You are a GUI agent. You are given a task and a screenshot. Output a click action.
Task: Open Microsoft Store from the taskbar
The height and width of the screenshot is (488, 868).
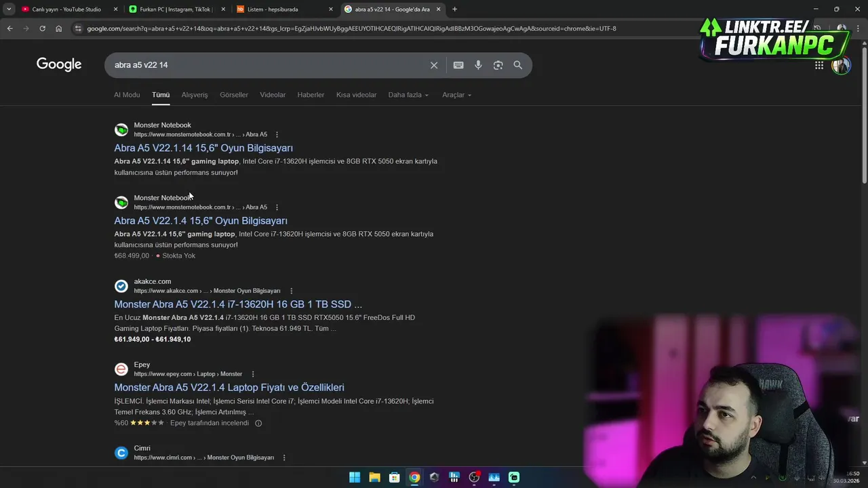coord(394,477)
